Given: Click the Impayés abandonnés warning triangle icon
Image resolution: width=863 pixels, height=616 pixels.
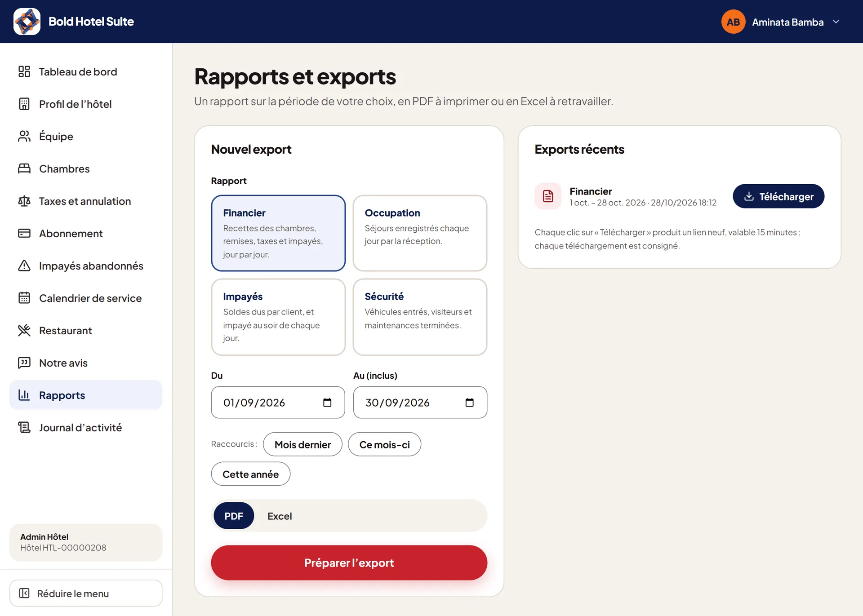Looking at the screenshot, I should tap(24, 266).
